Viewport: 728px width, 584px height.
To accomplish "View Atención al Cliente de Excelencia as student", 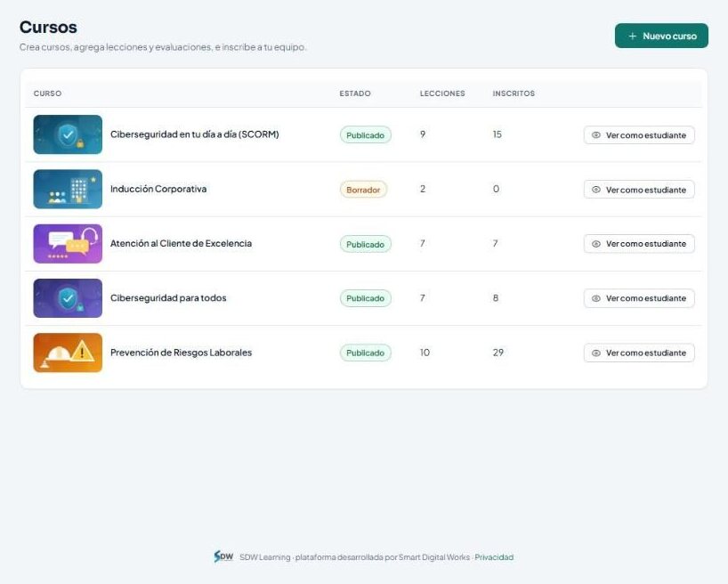I will pos(639,244).
